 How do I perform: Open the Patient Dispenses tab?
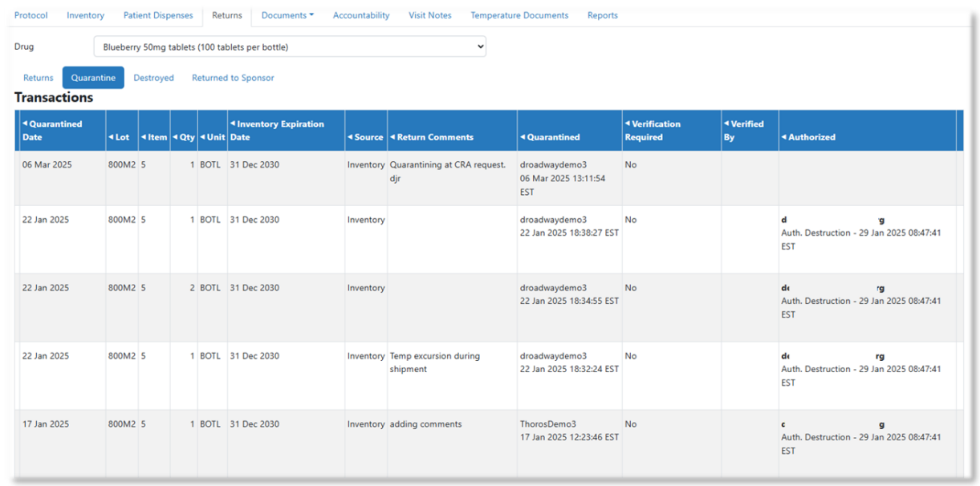click(x=158, y=15)
